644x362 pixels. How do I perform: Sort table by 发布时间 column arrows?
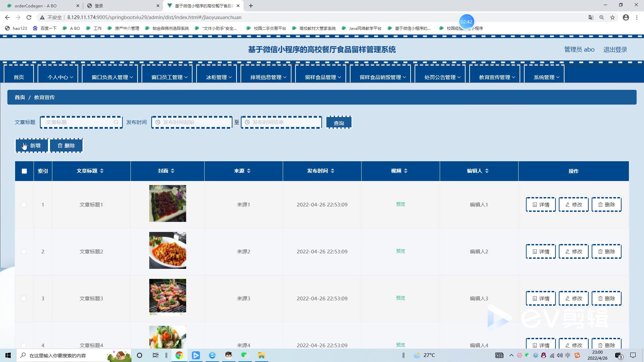point(332,171)
